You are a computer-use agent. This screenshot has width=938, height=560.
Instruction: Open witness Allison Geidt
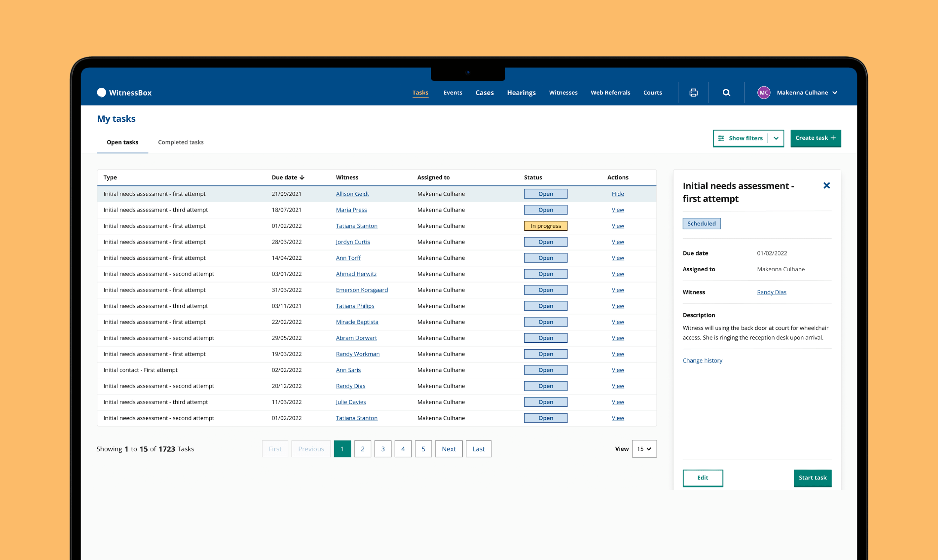pyautogui.click(x=352, y=194)
